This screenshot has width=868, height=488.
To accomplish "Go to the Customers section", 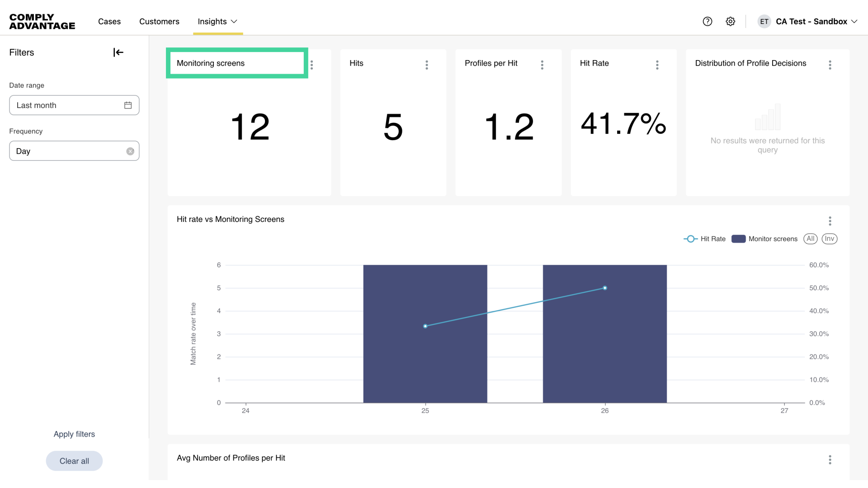I will pos(159,21).
